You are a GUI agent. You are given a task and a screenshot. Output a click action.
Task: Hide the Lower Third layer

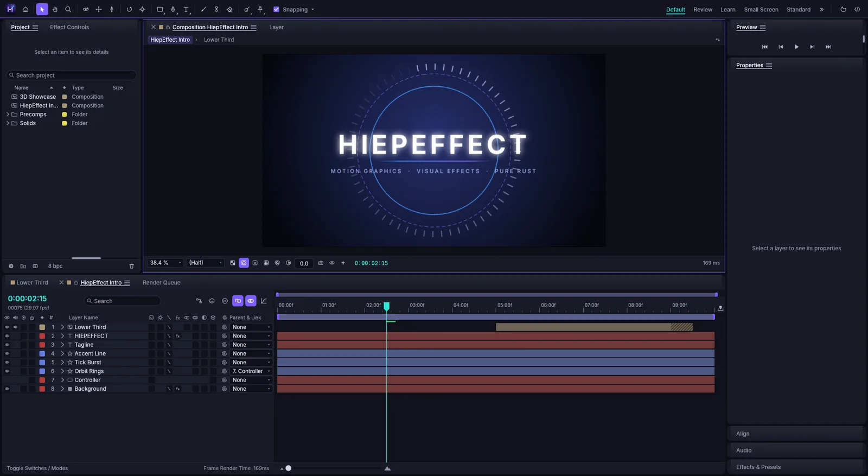pyautogui.click(x=7, y=327)
